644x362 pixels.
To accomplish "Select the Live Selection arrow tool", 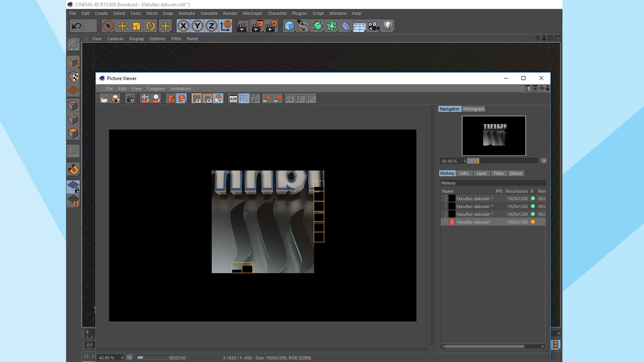I will click(108, 26).
